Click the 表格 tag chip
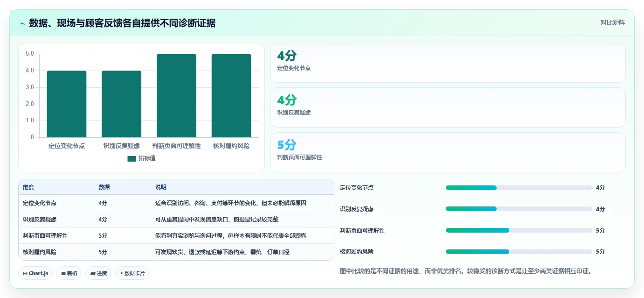Image resolution: width=644 pixels, height=298 pixels. tap(69, 273)
